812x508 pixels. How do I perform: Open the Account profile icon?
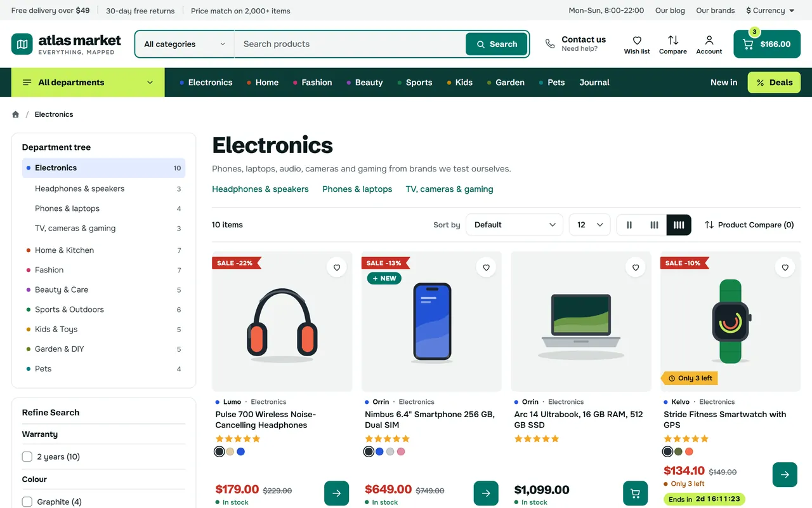point(709,40)
